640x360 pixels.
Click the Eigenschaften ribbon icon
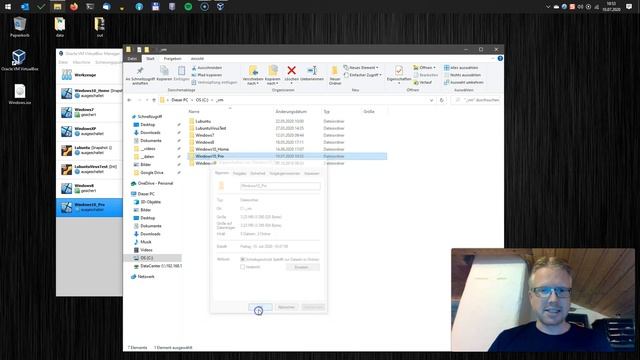(x=399, y=71)
